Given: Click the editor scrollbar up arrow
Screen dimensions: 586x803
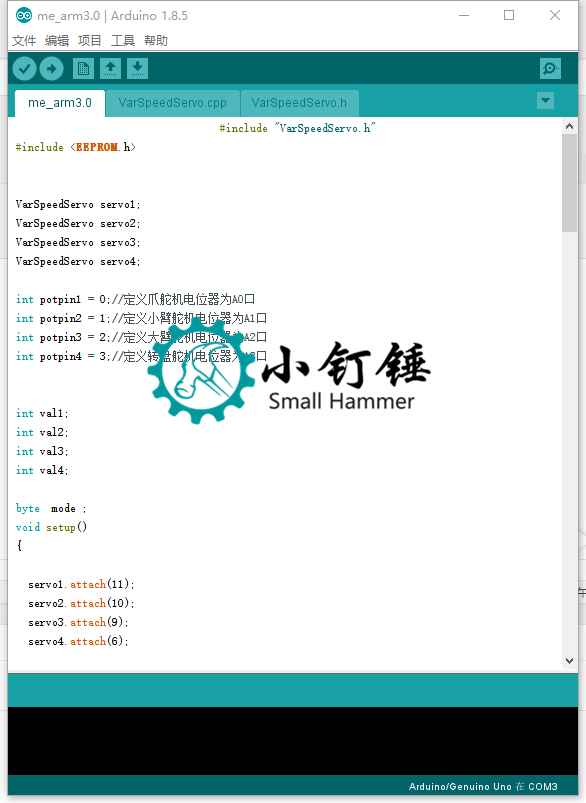Looking at the screenshot, I should pyautogui.click(x=569, y=126).
